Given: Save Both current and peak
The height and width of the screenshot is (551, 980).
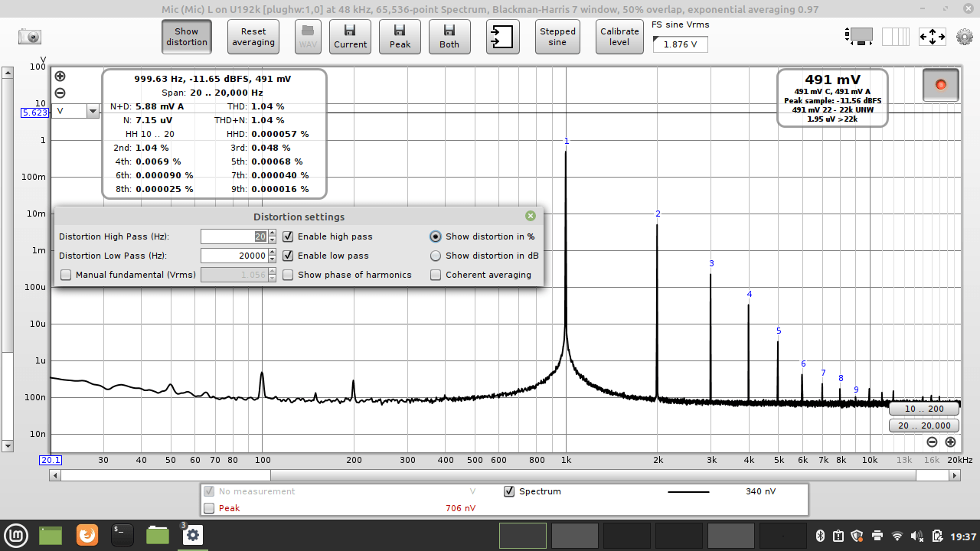Looking at the screenshot, I should click(449, 36).
